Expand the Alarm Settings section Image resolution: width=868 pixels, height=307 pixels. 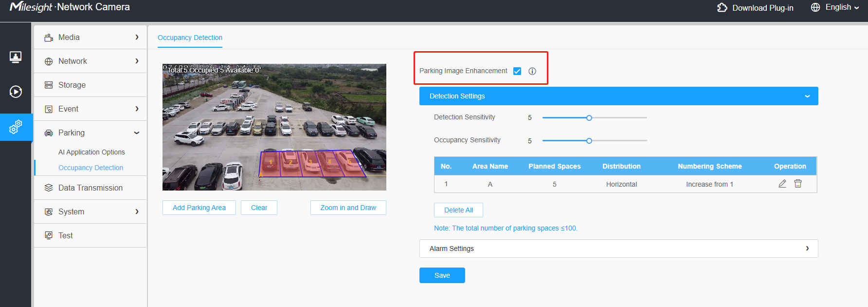pos(619,249)
